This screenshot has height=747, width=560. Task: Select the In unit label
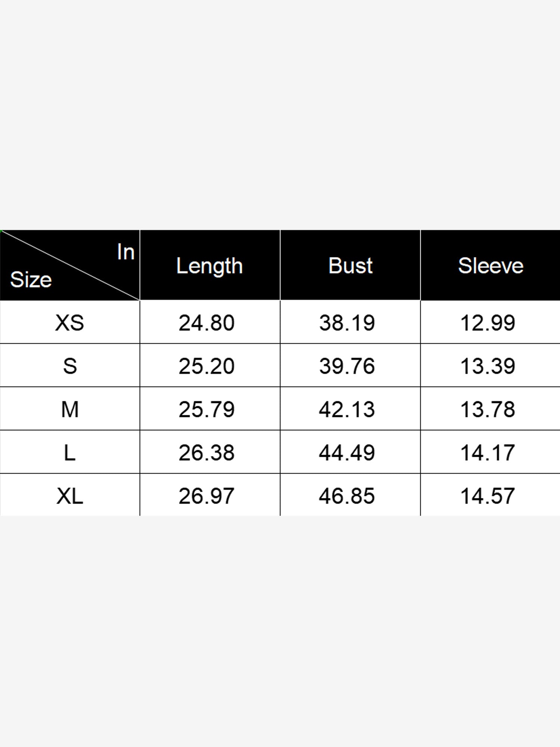pos(125,252)
